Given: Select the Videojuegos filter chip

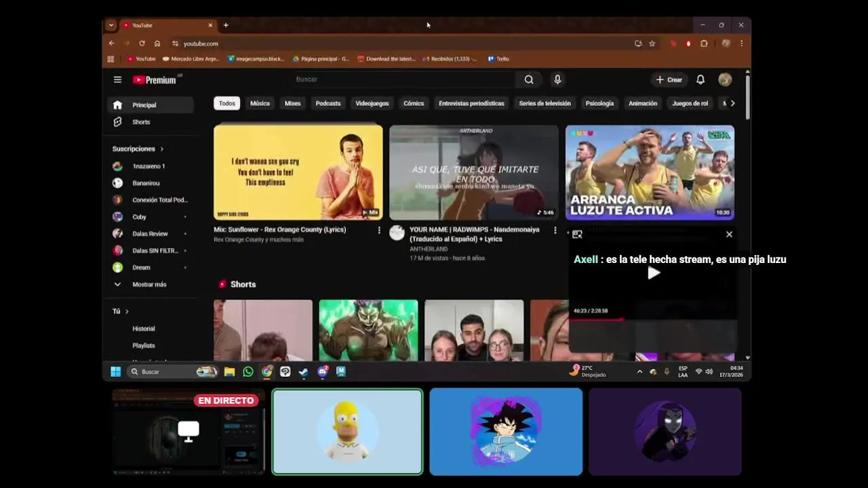Looking at the screenshot, I should click(372, 104).
